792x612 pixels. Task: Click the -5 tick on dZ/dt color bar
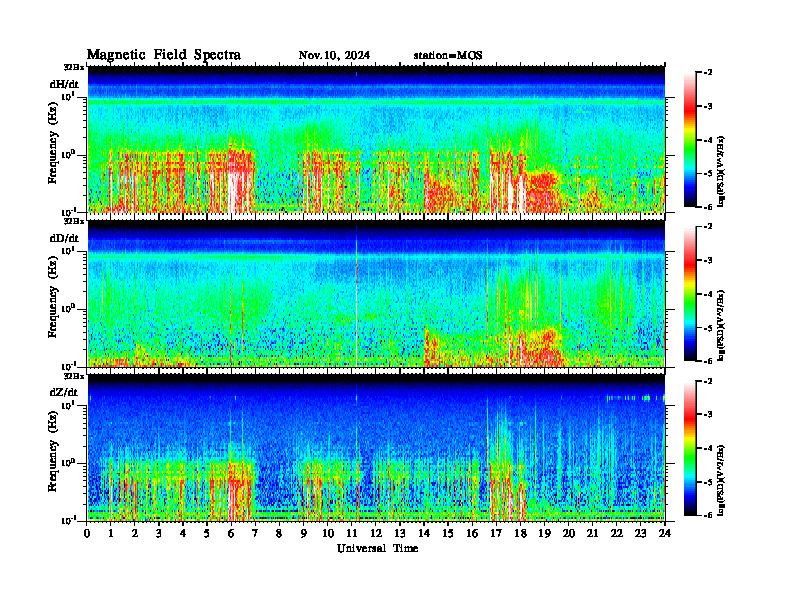point(708,482)
